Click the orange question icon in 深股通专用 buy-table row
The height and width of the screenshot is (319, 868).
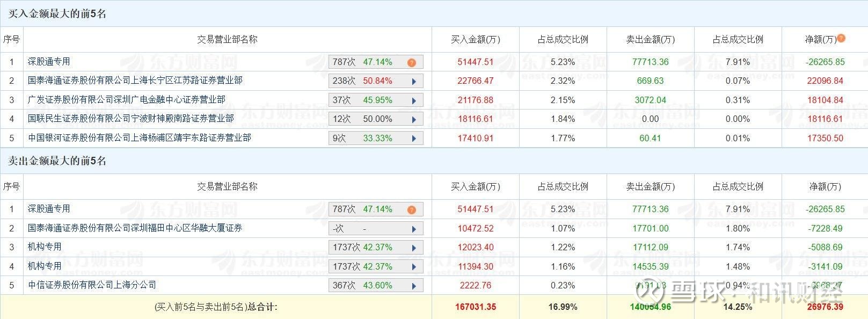click(x=412, y=62)
